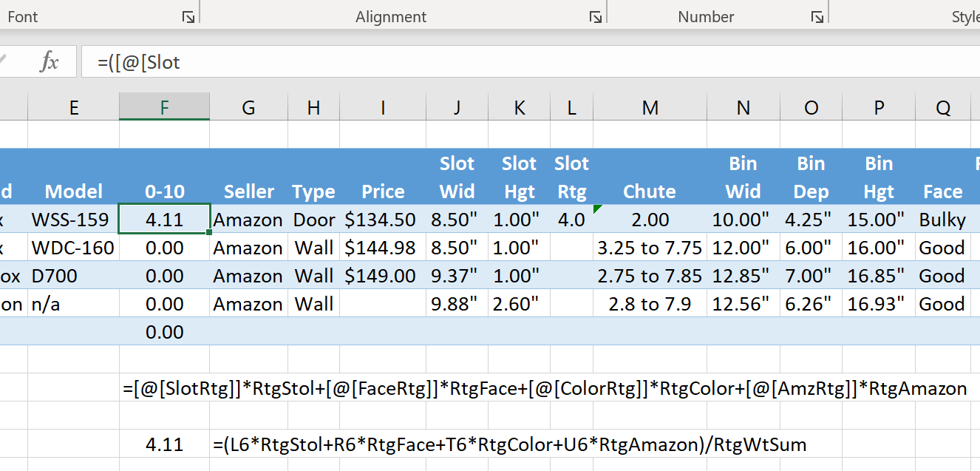This screenshot has width=980, height=471.
Task: Select the 2.60" slot height cell
Action: 519,304
